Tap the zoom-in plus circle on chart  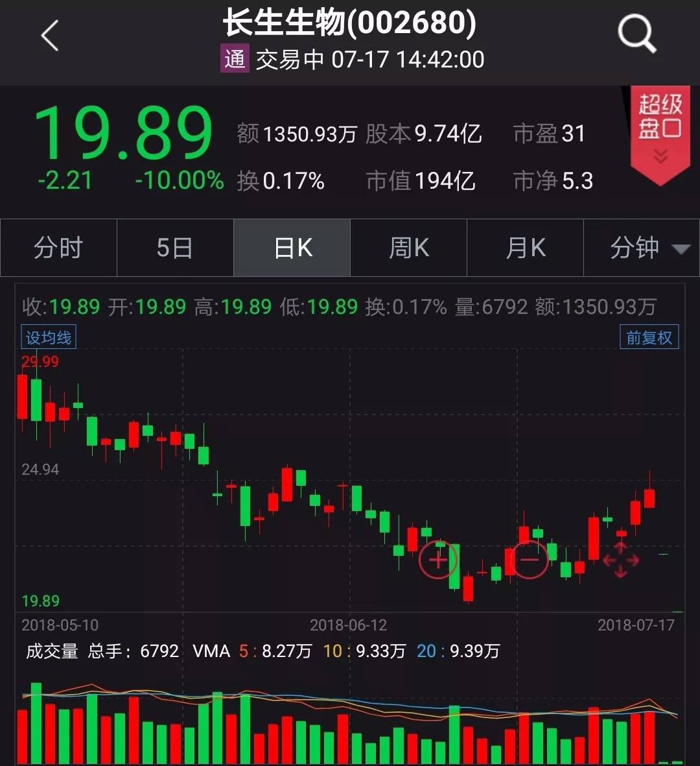point(438,559)
